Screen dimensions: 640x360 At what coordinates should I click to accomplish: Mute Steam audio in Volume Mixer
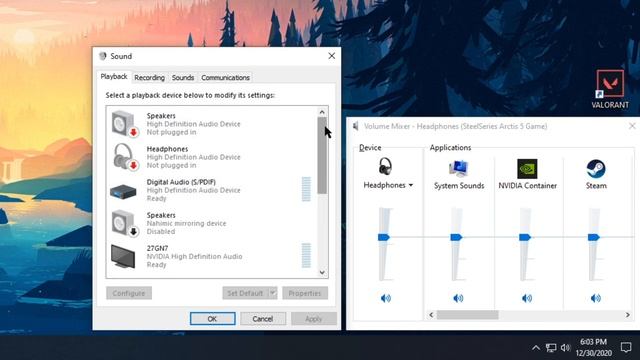tap(596, 298)
